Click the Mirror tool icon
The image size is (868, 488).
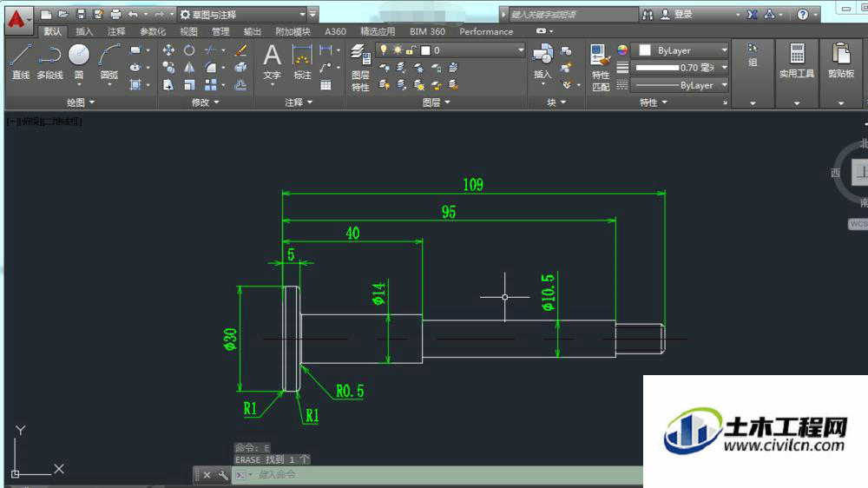pos(189,68)
